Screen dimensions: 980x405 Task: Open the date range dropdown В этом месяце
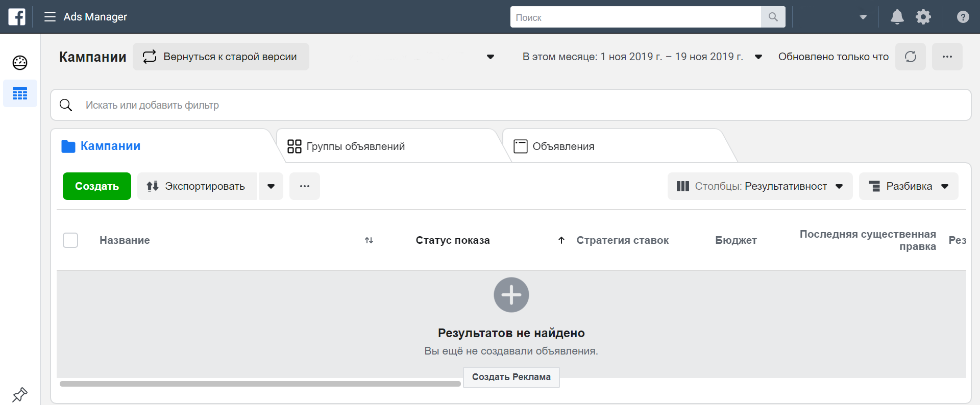click(x=642, y=57)
